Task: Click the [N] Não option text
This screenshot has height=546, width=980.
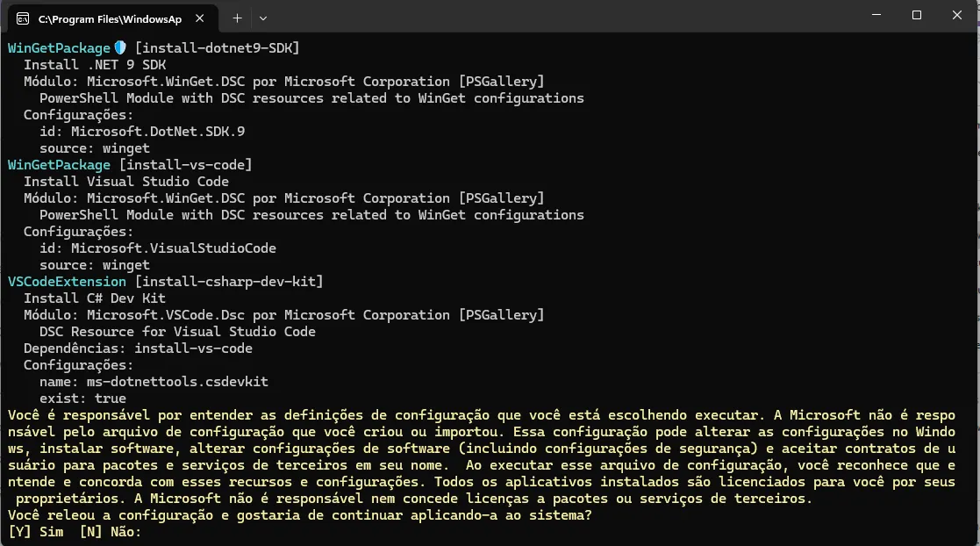Action: click(111, 532)
